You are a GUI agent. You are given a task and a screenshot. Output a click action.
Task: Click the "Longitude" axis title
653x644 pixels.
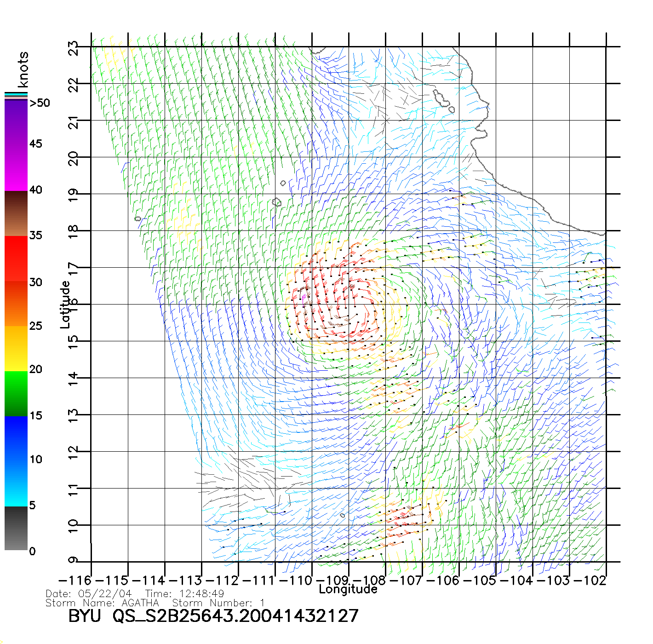348,589
